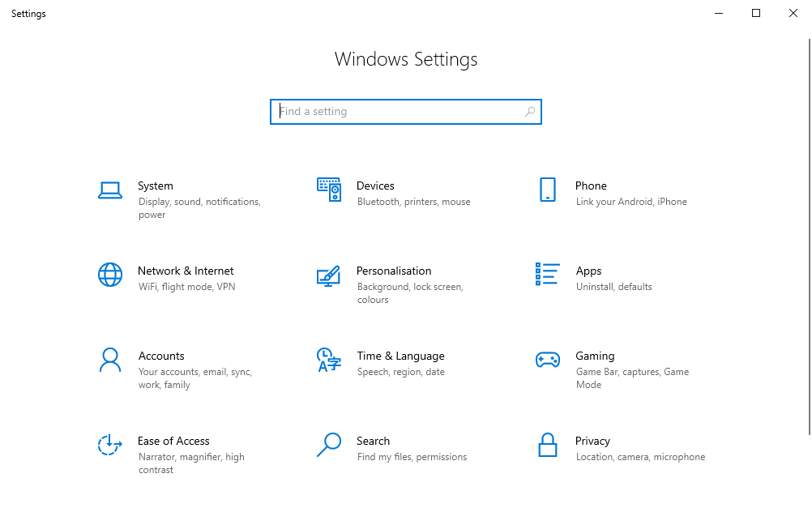The width and height of the screenshot is (812, 512).
Task: Click the Network & Internet globe icon
Action: point(109,275)
